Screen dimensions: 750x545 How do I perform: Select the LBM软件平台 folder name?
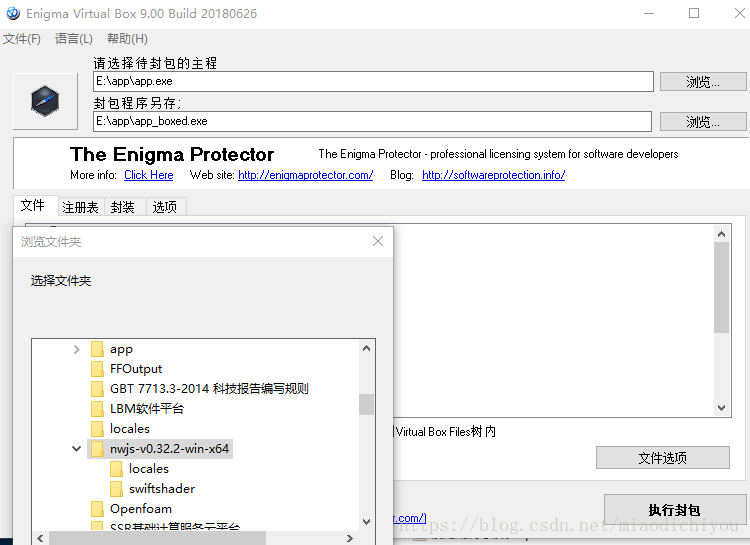(x=147, y=409)
